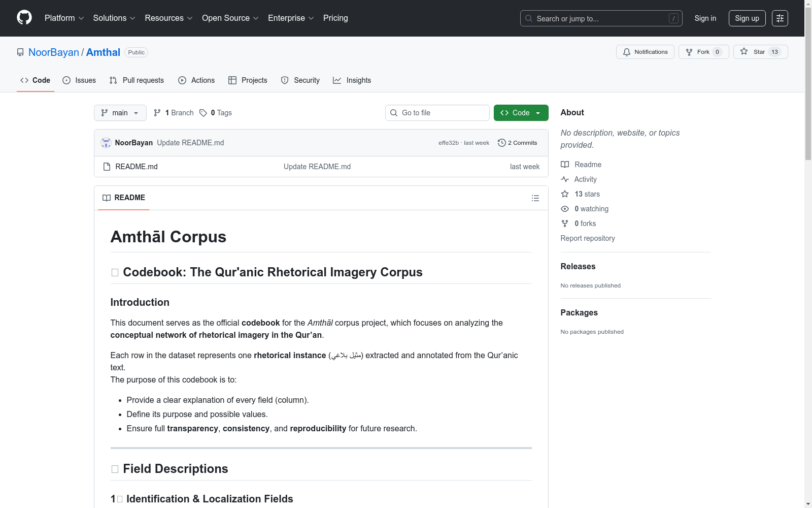Open the Actions tab
The image size is (812, 508).
[196, 80]
